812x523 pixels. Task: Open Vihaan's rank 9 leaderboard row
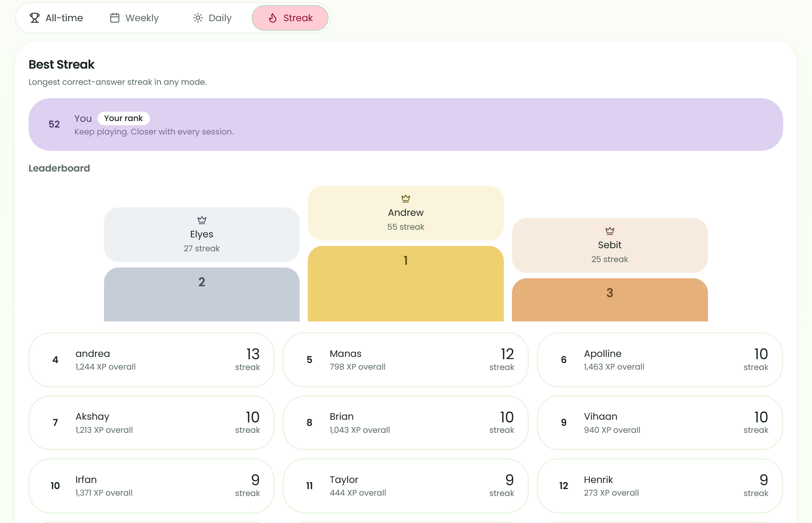coord(660,423)
